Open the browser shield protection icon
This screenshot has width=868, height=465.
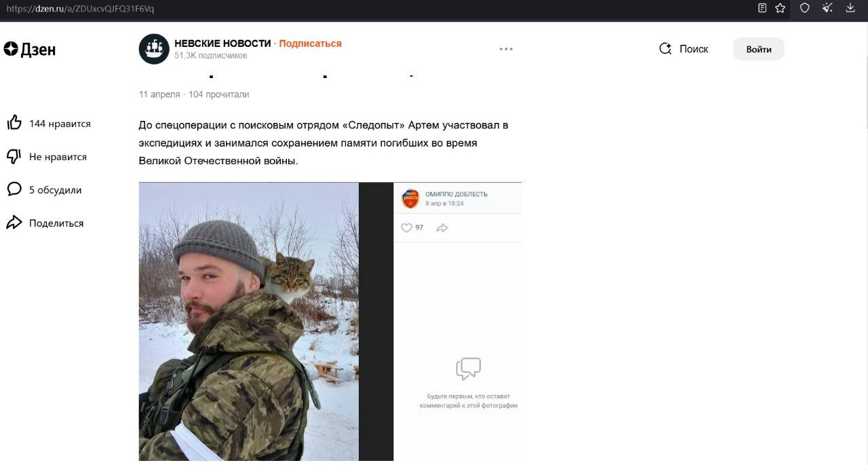(805, 8)
